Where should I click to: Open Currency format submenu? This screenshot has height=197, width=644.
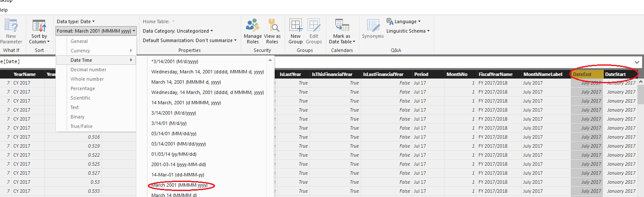(x=96, y=51)
